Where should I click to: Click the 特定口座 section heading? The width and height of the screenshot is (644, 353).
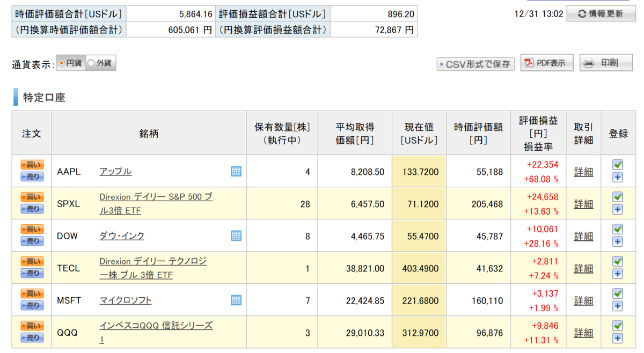(x=44, y=97)
